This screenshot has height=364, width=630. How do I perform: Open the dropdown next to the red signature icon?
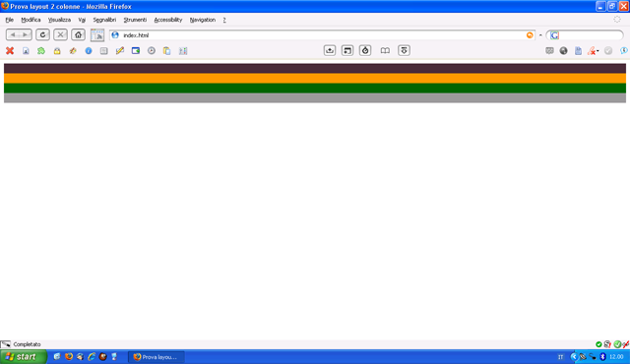598,51
